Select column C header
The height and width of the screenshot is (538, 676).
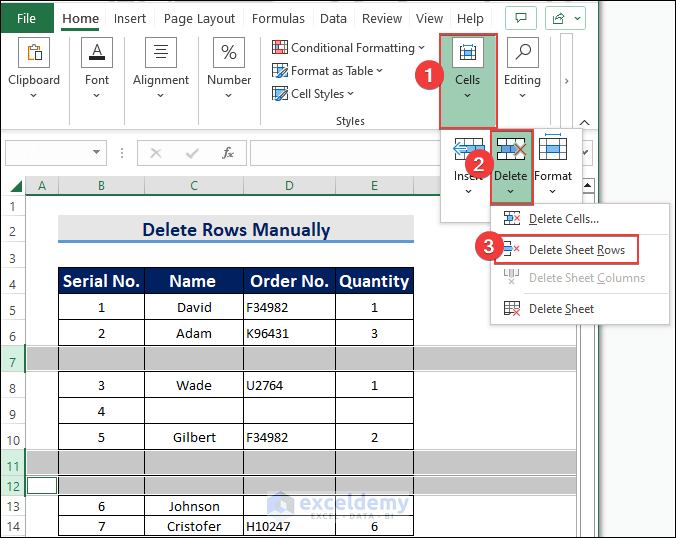pyautogui.click(x=194, y=186)
